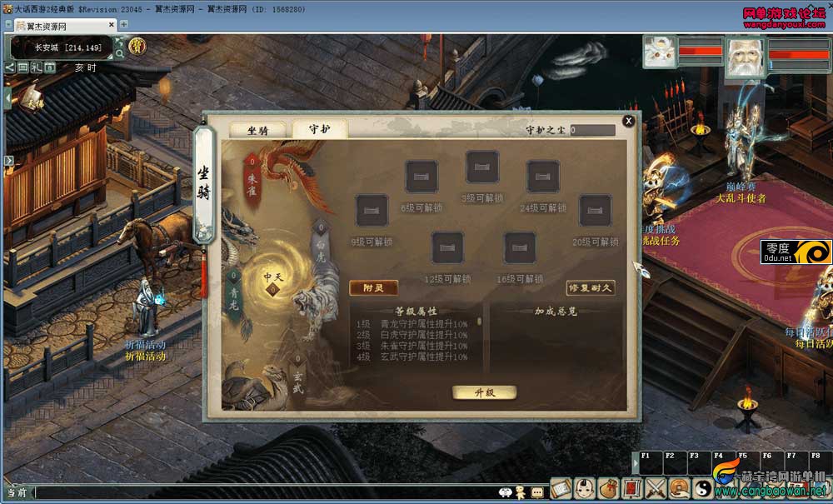Click the locked slot labeled 12级可解锁
This screenshot has width=833, height=504.
click(447, 248)
